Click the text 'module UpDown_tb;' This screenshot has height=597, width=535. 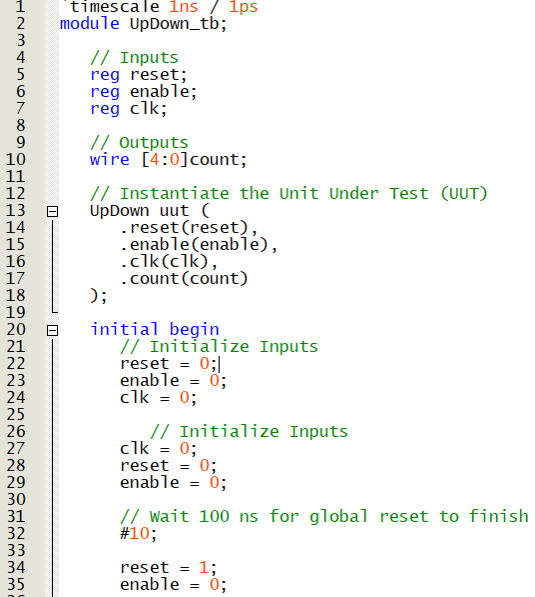click(143, 24)
